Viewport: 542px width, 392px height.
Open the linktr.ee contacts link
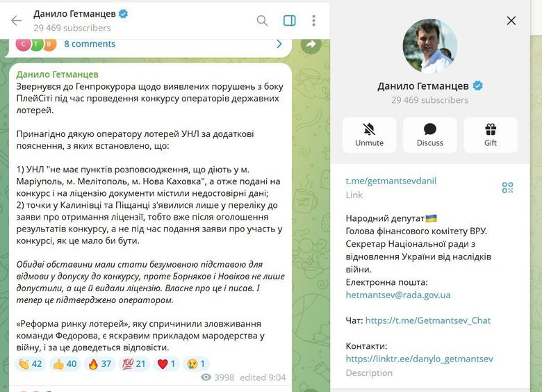419,359
